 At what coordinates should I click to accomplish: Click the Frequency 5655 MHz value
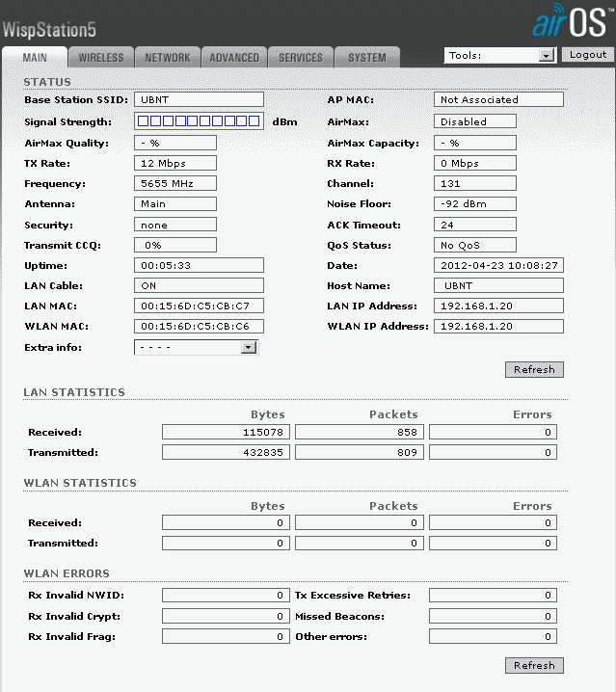coord(175,183)
